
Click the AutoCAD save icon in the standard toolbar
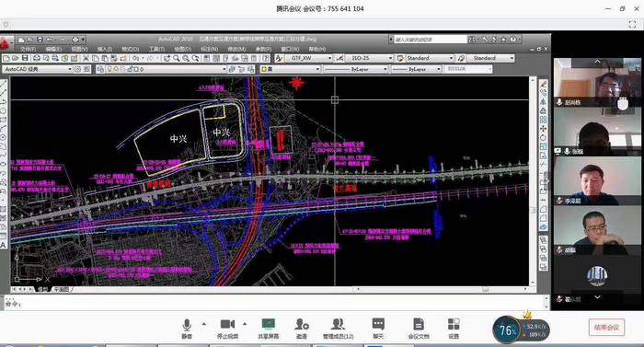[x=25, y=58]
